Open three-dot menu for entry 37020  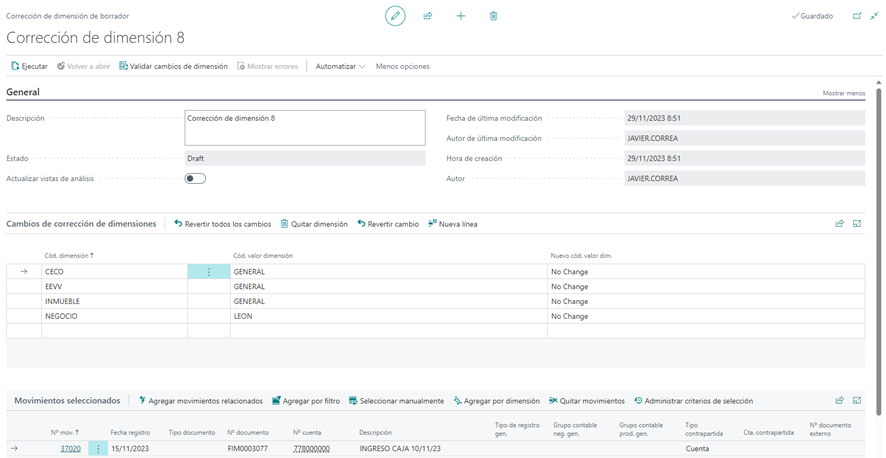coord(98,449)
